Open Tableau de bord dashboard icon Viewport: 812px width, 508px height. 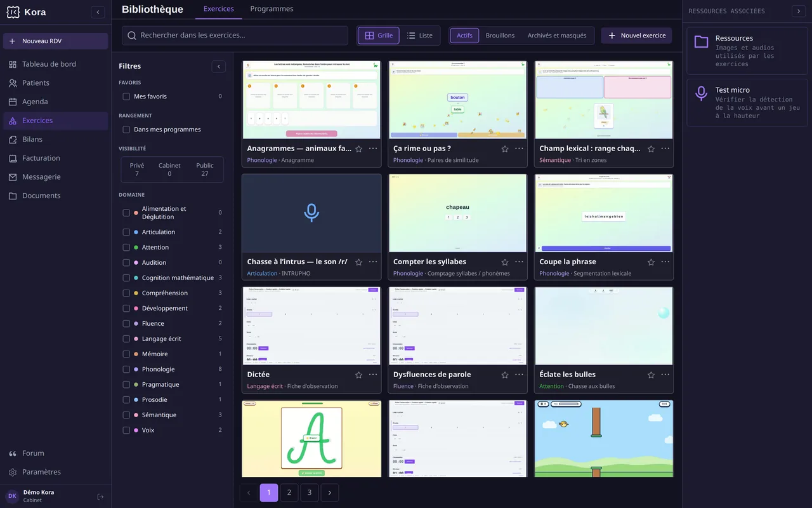click(x=13, y=64)
